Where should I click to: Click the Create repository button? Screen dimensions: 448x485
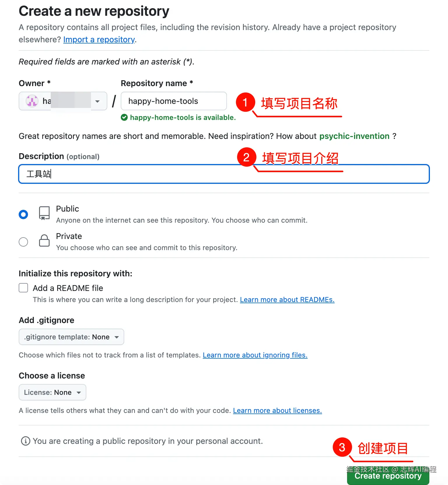click(388, 476)
